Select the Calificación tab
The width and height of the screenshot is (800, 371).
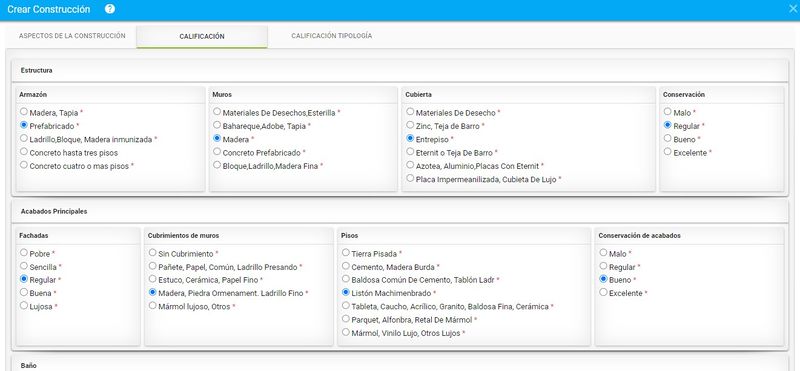pos(202,37)
